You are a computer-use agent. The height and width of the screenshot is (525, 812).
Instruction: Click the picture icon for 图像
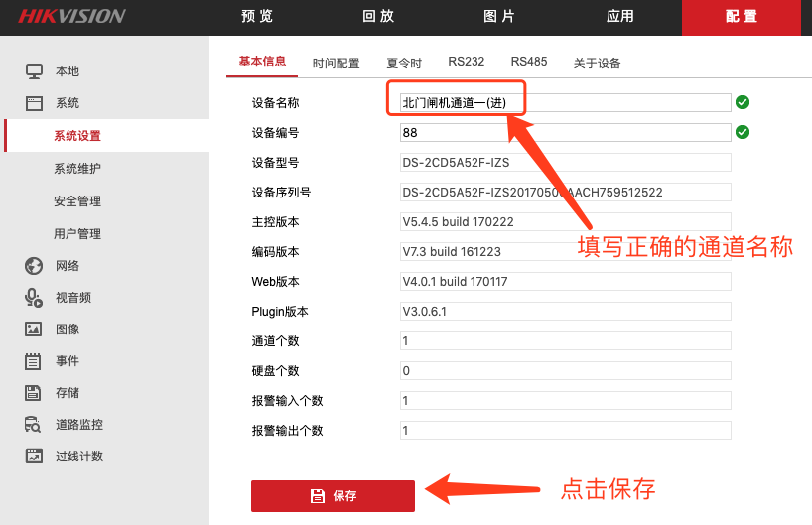34,329
